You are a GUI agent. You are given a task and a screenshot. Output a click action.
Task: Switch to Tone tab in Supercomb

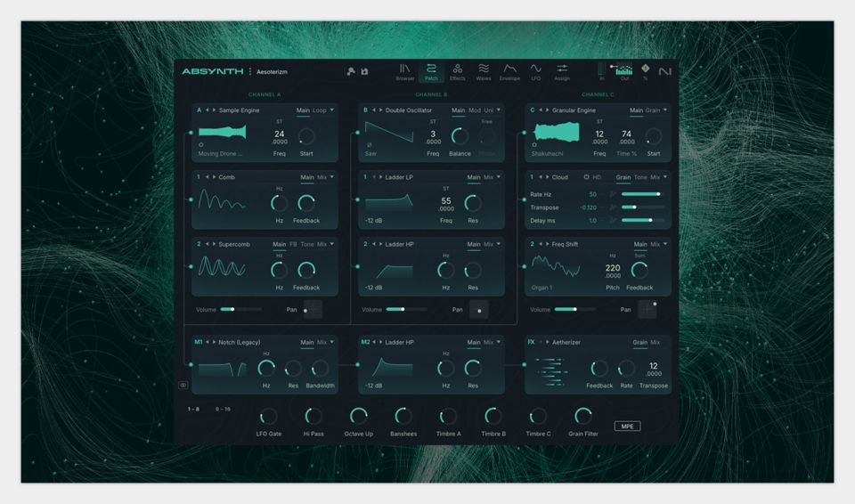(306, 244)
